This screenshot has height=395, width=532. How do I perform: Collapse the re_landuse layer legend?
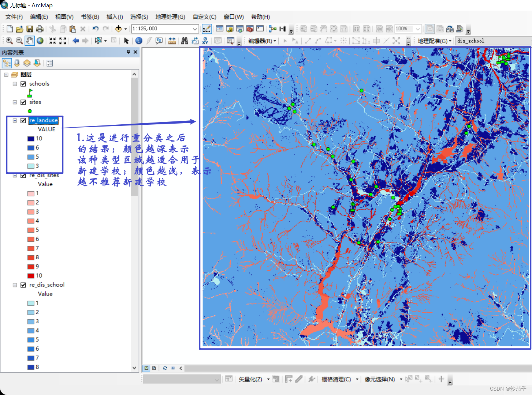click(15, 120)
